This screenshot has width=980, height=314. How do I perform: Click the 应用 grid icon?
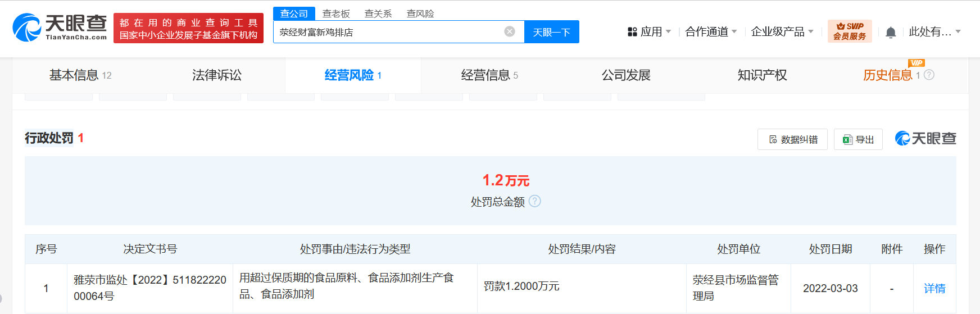pos(632,32)
